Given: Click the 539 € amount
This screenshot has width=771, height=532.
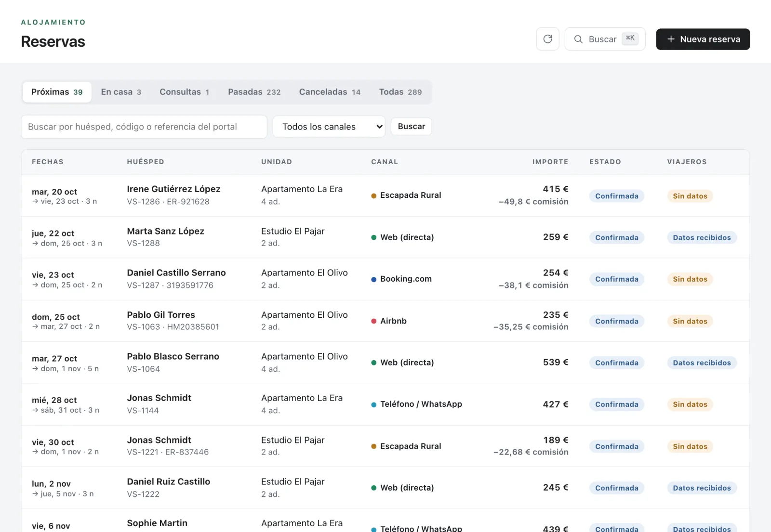Looking at the screenshot, I should (556, 362).
